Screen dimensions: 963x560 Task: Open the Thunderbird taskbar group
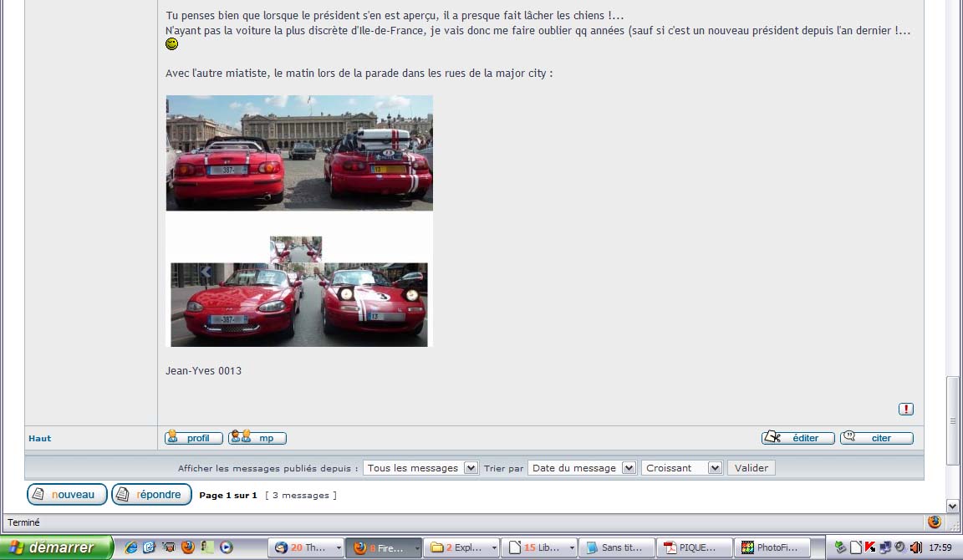306,547
